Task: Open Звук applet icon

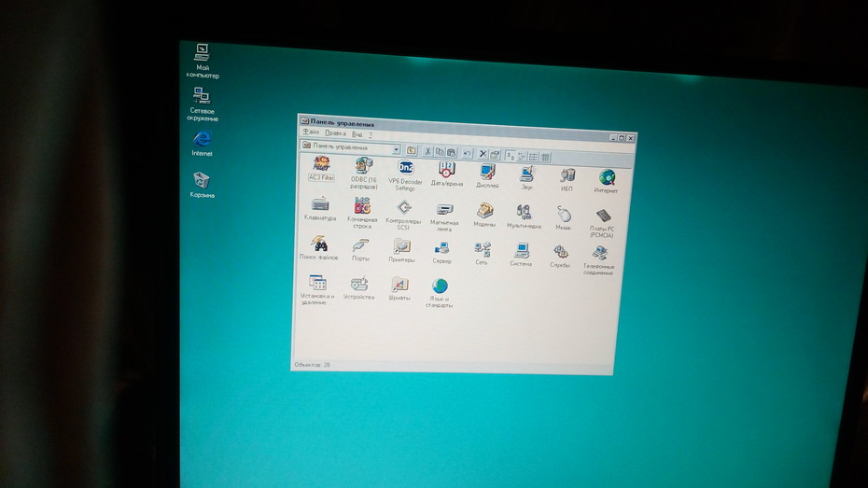Action: pyautogui.click(x=526, y=178)
